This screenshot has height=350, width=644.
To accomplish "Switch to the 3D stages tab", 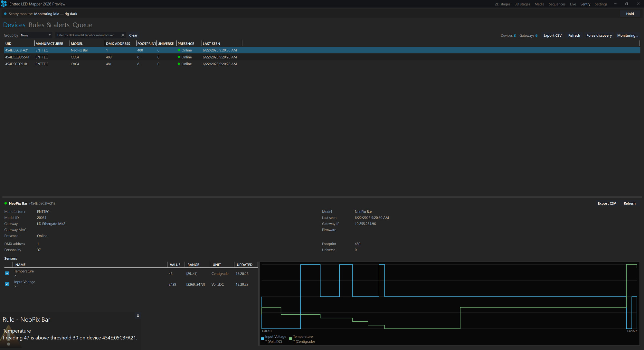I will point(522,4).
